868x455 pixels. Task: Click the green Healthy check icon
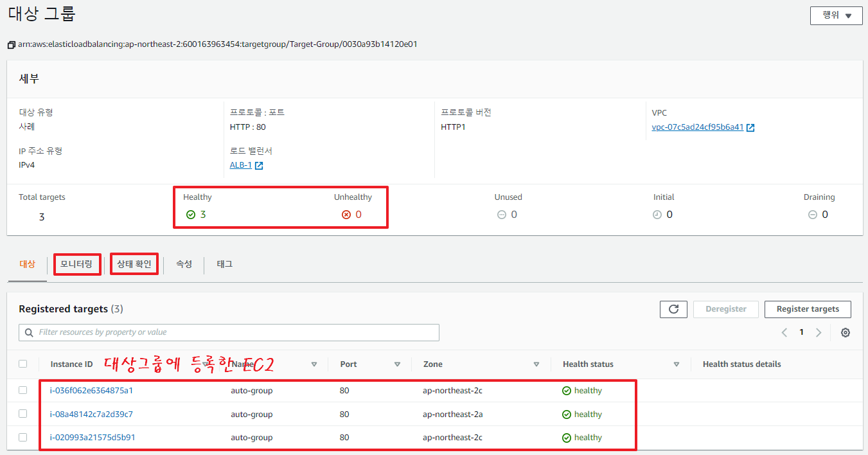click(191, 215)
